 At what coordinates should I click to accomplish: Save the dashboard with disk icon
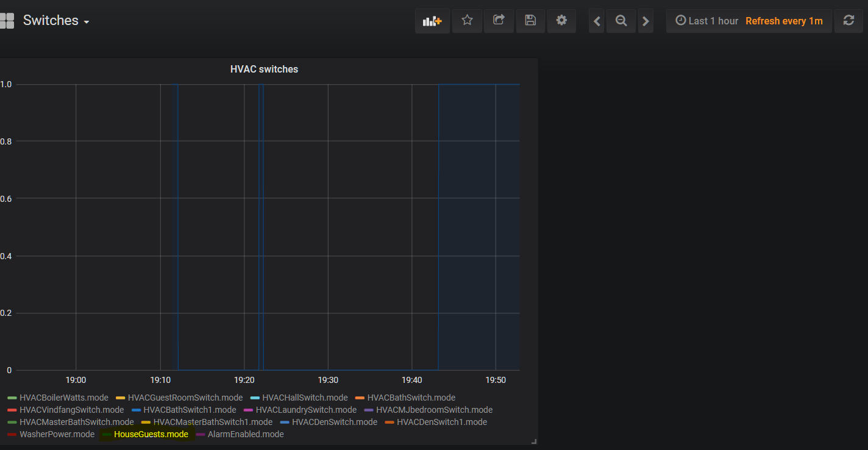point(530,21)
